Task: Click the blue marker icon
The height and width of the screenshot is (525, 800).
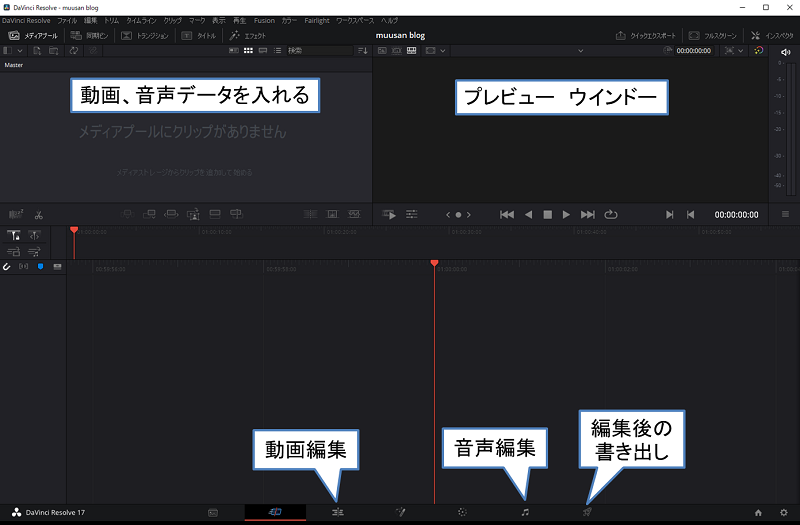Action: 40,266
